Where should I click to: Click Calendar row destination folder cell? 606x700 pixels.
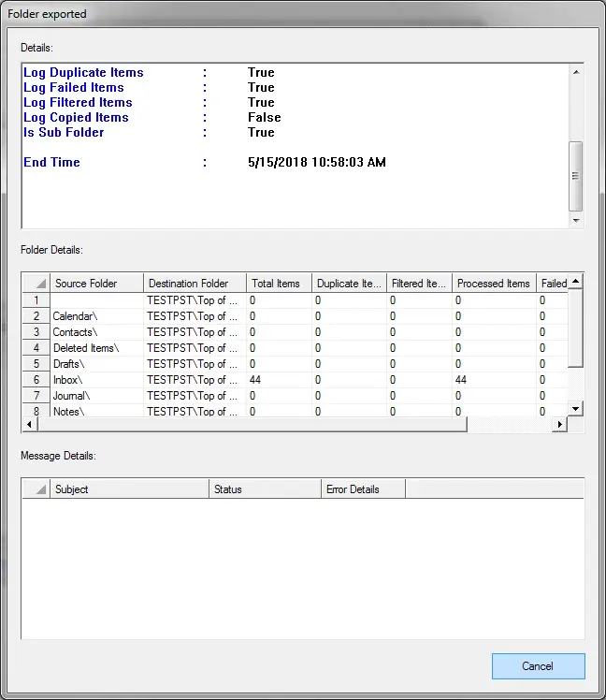point(195,316)
